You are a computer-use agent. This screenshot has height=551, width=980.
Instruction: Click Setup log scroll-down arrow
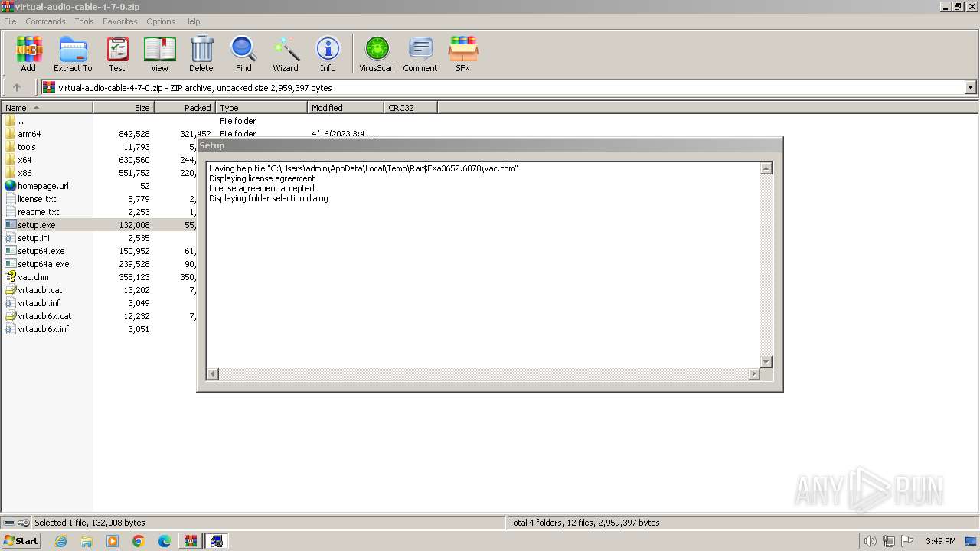click(x=766, y=361)
